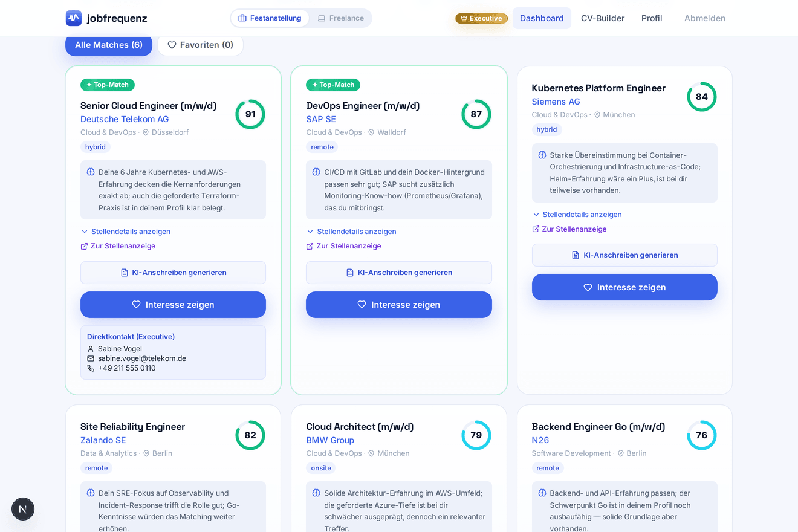This screenshot has height=532, width=798.
Task: Switch to Festanstellung mode
Action: (270, 18)
